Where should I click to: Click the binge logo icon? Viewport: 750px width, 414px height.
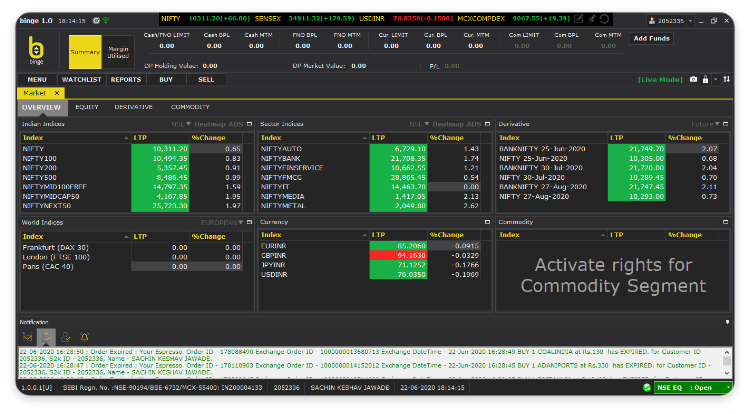[36, 50]
